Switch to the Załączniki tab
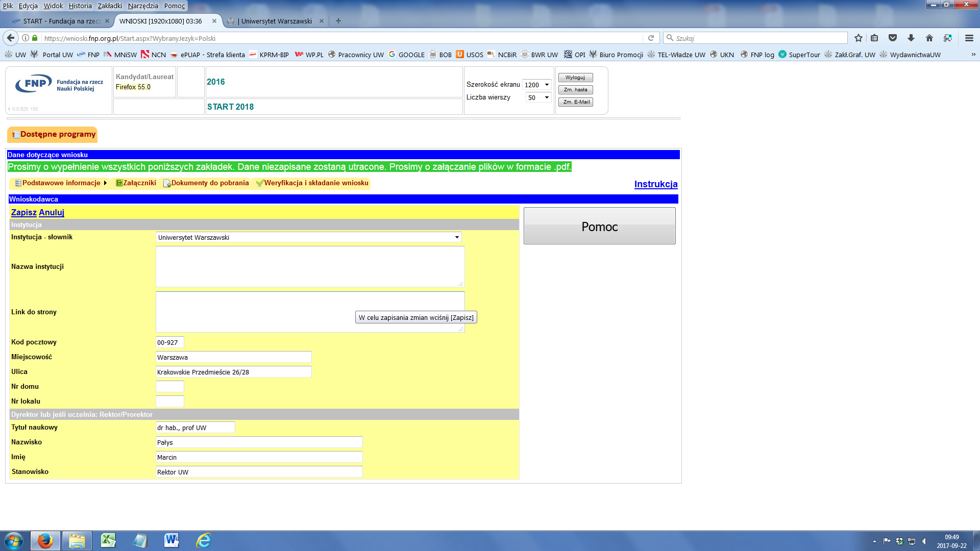980x551 pixels. pyautogui.click(x=136, y=183)
